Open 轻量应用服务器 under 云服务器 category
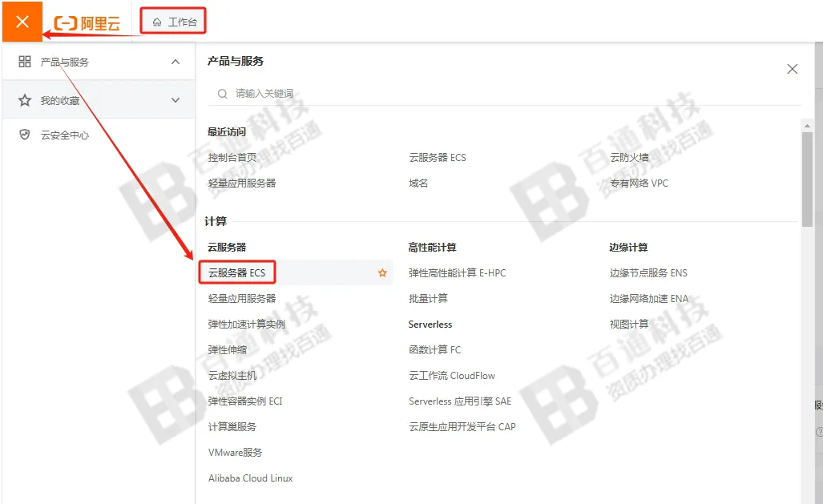 point(241,298)
